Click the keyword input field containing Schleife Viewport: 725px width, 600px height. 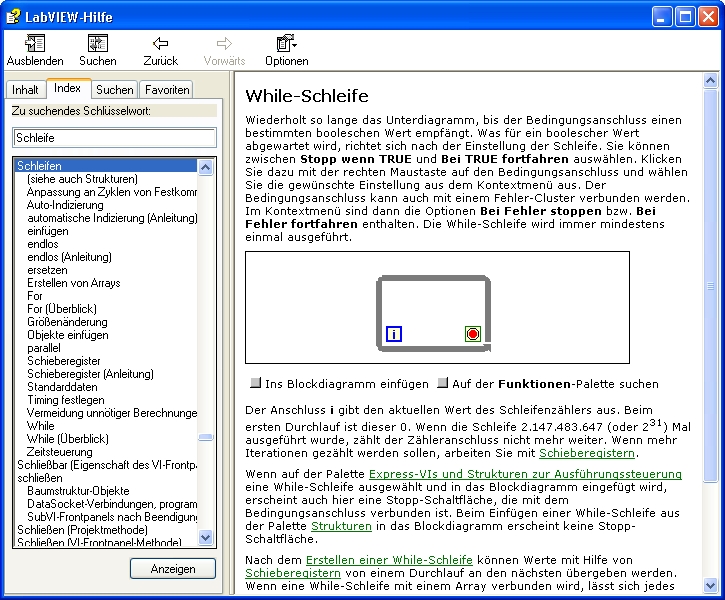[x=114, y=138]
